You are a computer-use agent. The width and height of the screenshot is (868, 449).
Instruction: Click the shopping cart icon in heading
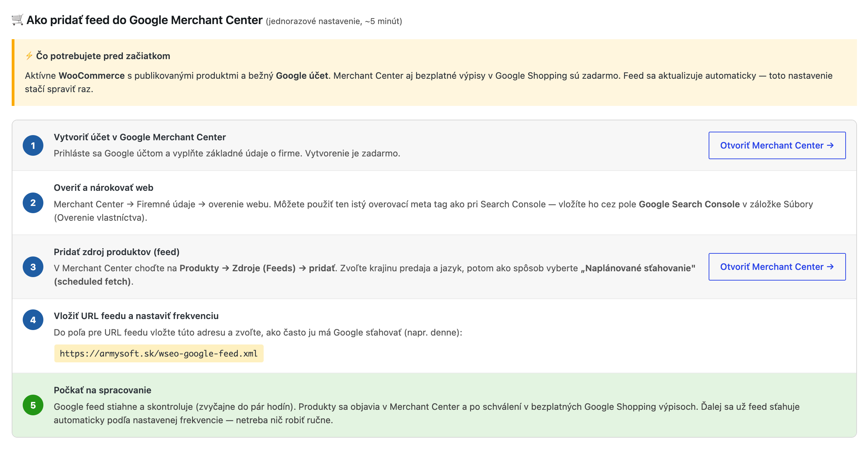pyautogui.click(x=17, y=20)
